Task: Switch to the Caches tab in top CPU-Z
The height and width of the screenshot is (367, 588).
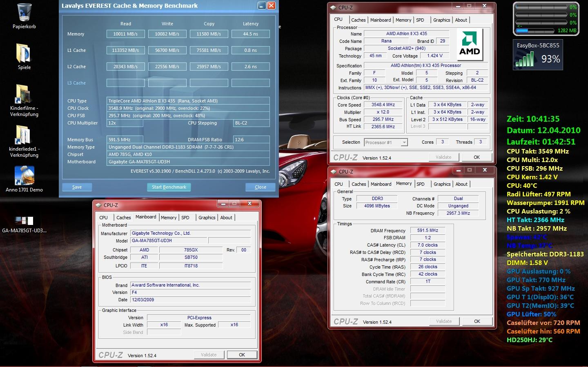Action: pos(358,20)
